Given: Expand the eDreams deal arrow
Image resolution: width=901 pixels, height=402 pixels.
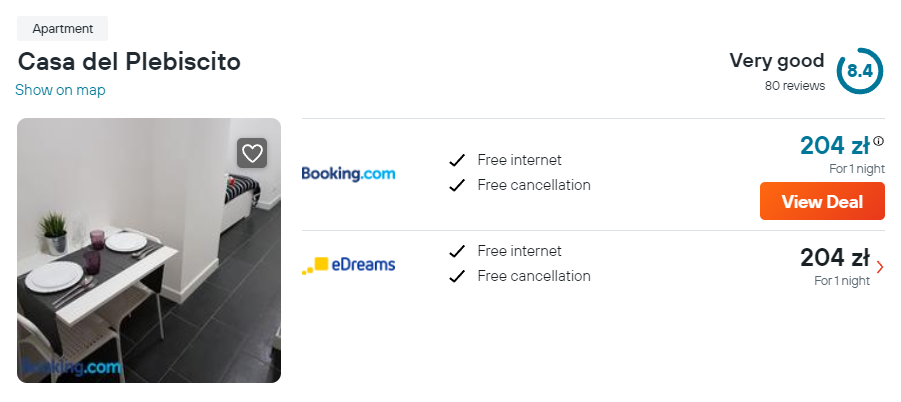Looking at the screenshot, I should (x=879, y=267).
